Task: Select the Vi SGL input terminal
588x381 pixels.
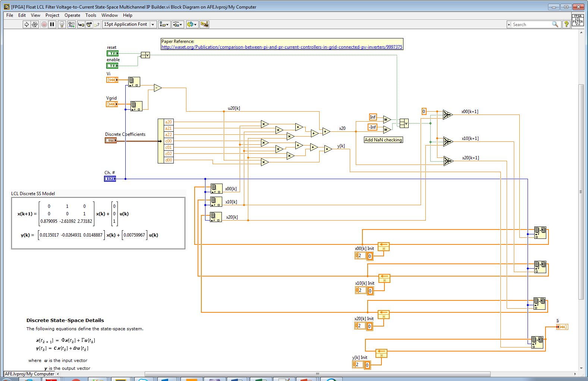Action: click(112, 80)
